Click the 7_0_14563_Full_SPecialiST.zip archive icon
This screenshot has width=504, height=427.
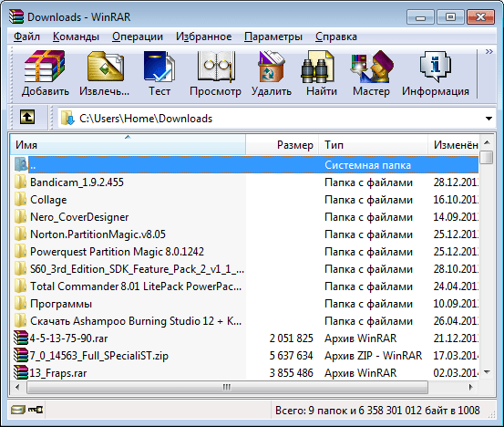(21, 356)
